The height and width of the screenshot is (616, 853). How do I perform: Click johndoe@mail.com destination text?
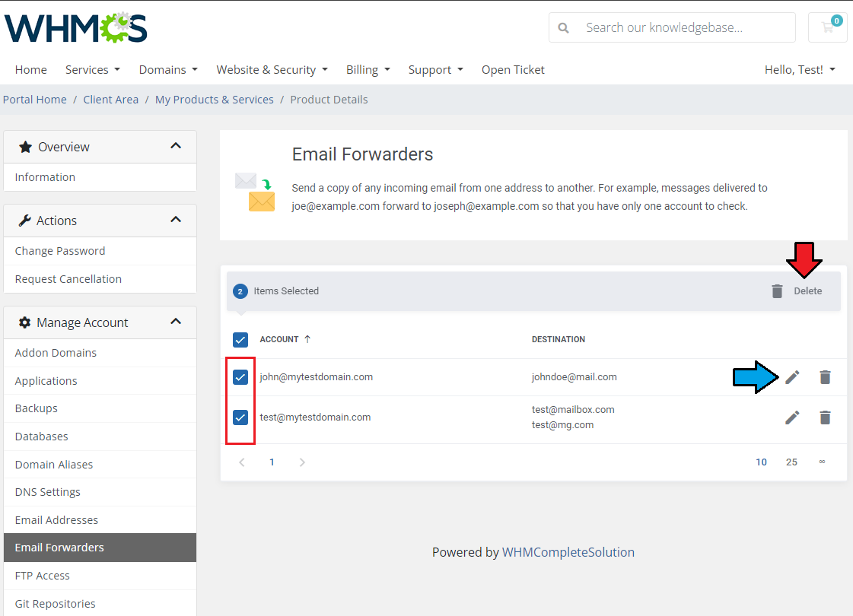[x=575, y=376]
